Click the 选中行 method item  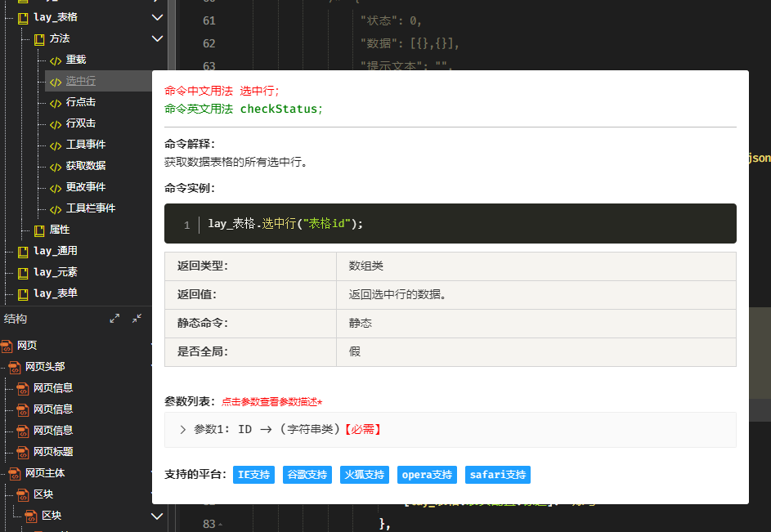coord(81,81)
